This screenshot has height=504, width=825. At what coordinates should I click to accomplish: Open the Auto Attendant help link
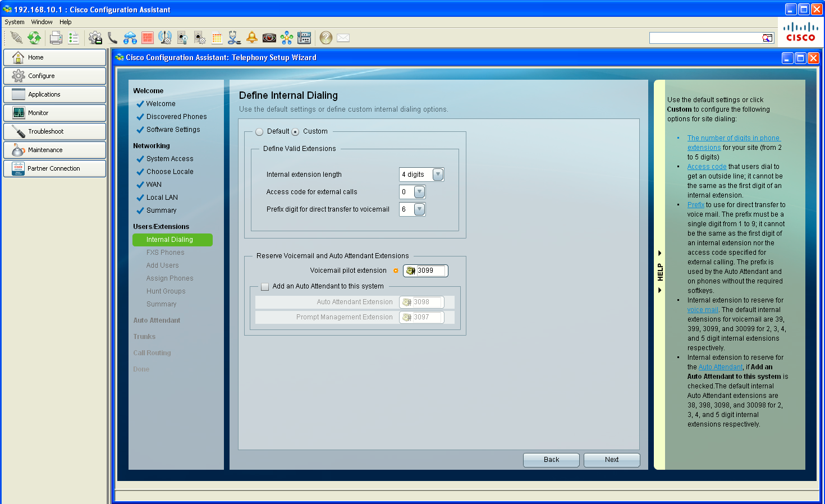coord(721,367)
